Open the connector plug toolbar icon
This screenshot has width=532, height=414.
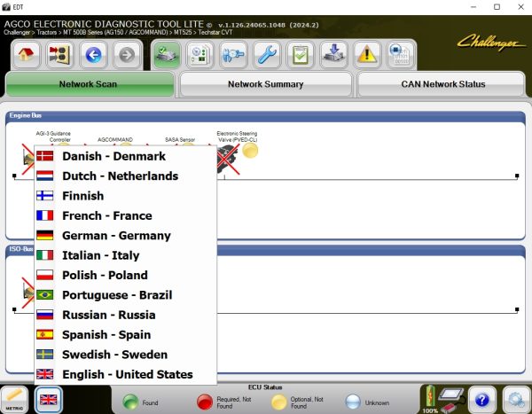(x=233, y=55)
